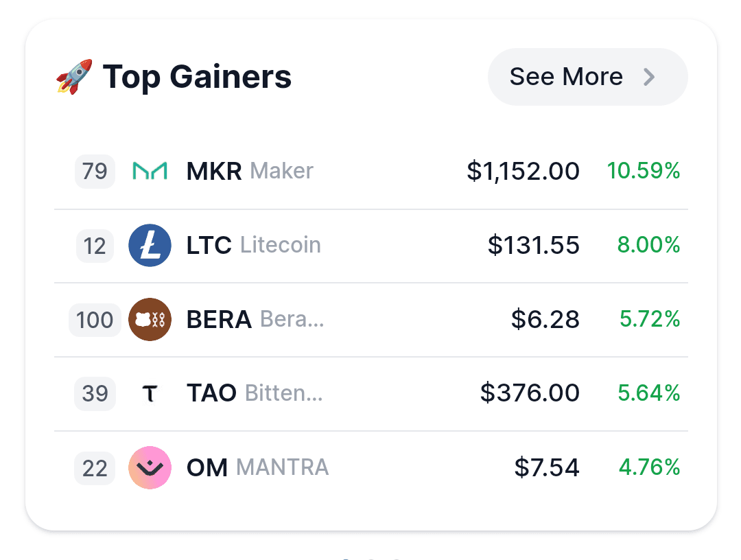Click the rocket emoji beside Top Gainers

[x=74, y=76]
